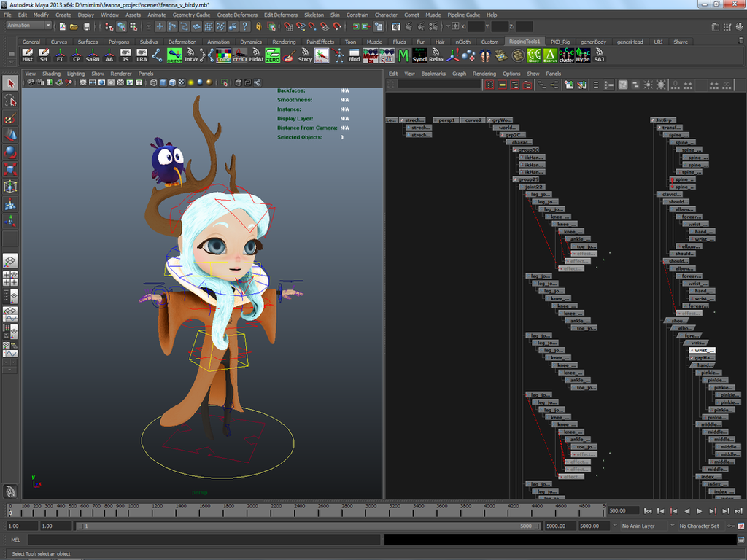Image resolution: width=747 pixels, height=560 pixels.
Task: Click the current frame field showing 500.00
Action: point(624,510)
